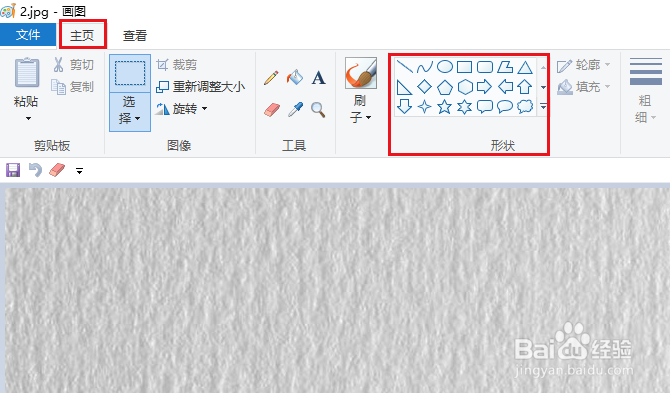This screenshot has width=670, height=393.
Task: Select the Text tool letter A
Action: pos(318,78)
